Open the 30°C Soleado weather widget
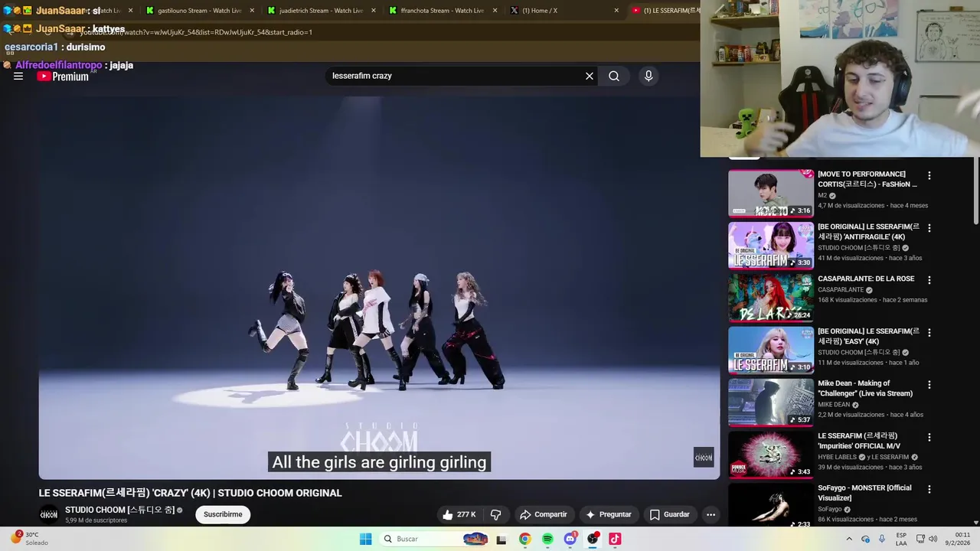The image size is (980, 551). click(29, 539)
